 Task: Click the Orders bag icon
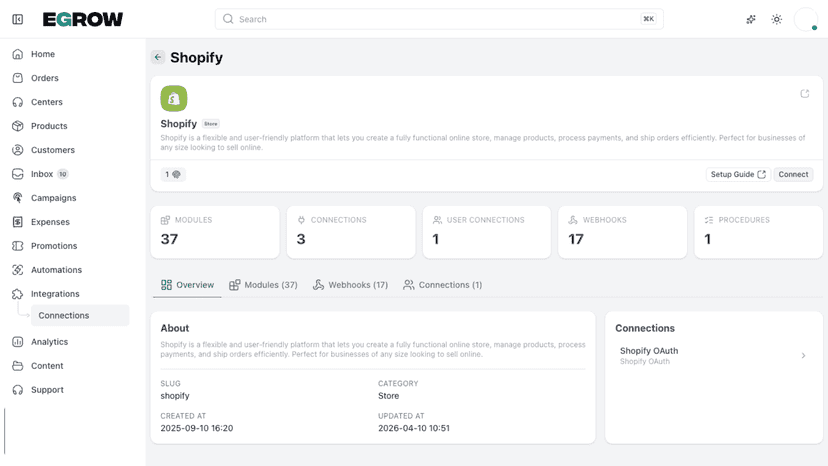(17, 78)
